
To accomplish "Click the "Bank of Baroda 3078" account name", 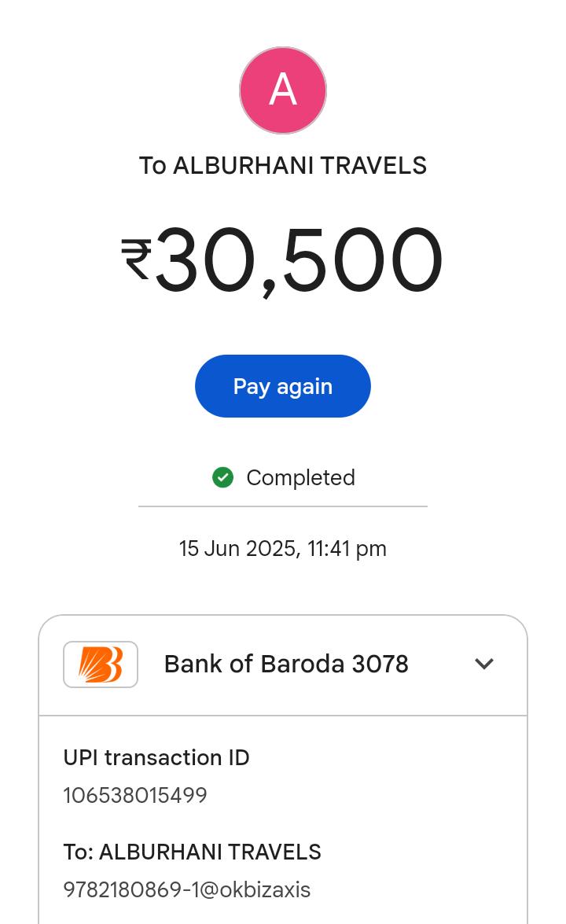I will click(x=286, y=664).
